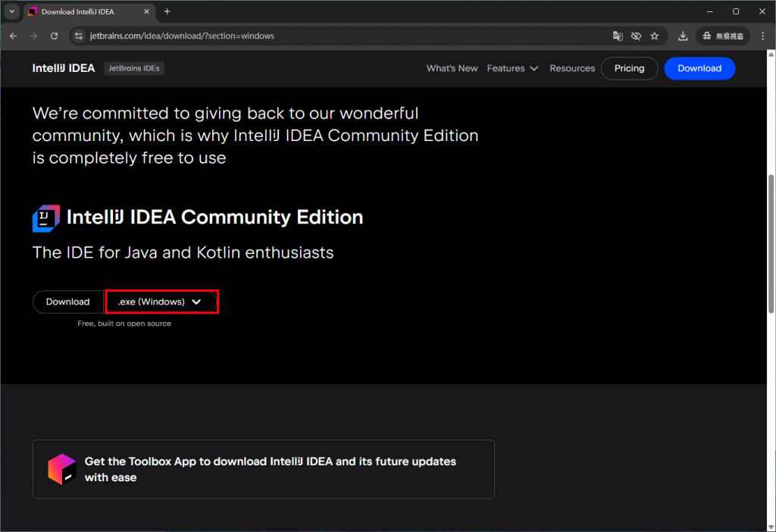
Task: Click the IntelliJ IDEA site logo text
Action: tap(64, 68)
